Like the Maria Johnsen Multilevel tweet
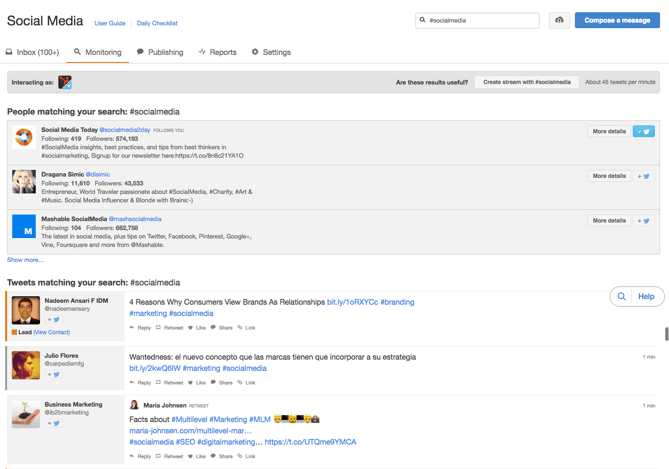The height and width of the screenshot is (469, 669). point(197,456)
